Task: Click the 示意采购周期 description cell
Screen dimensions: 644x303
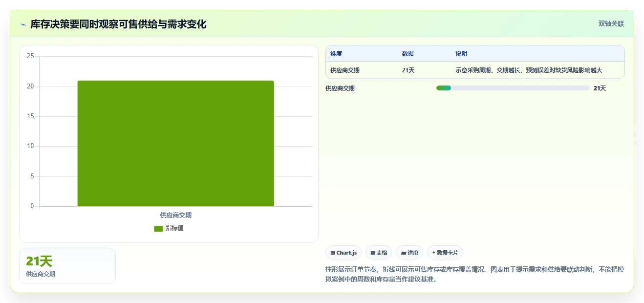Action: (x=529, y=70)
